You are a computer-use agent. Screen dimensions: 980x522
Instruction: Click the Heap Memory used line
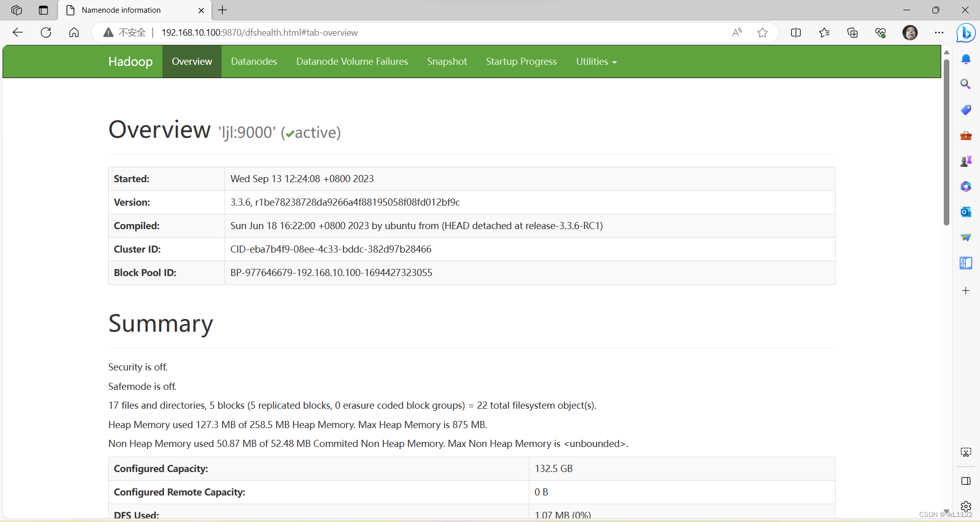[x=298, y=425]
